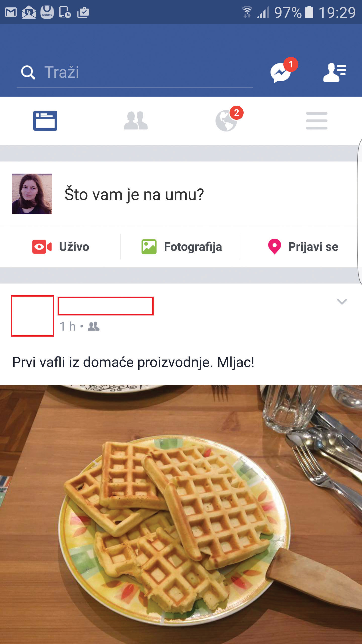Viewport: 362px width, 644px height.
Task: Tap the Galaxy Apps status bar icon
Action: coord(47,12)
